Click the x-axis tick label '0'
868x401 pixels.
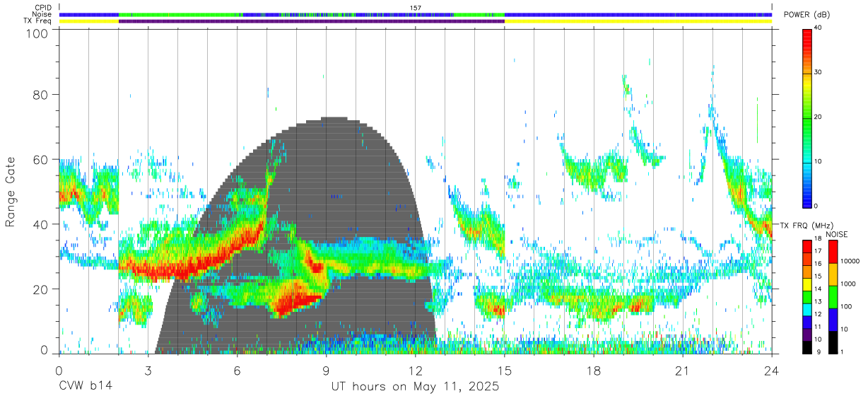59,370
